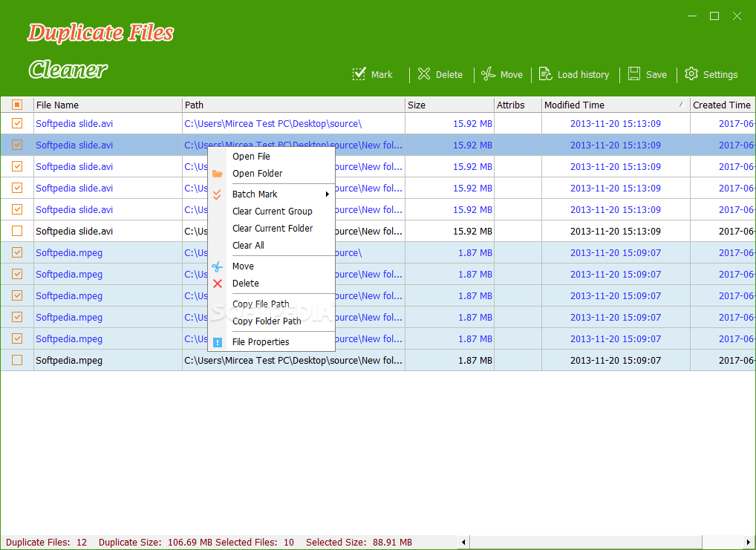Screen dimensions: 756x550
Task: Open Settings via the gear icon
Action: pyautogui.click(x=691, y=73)
